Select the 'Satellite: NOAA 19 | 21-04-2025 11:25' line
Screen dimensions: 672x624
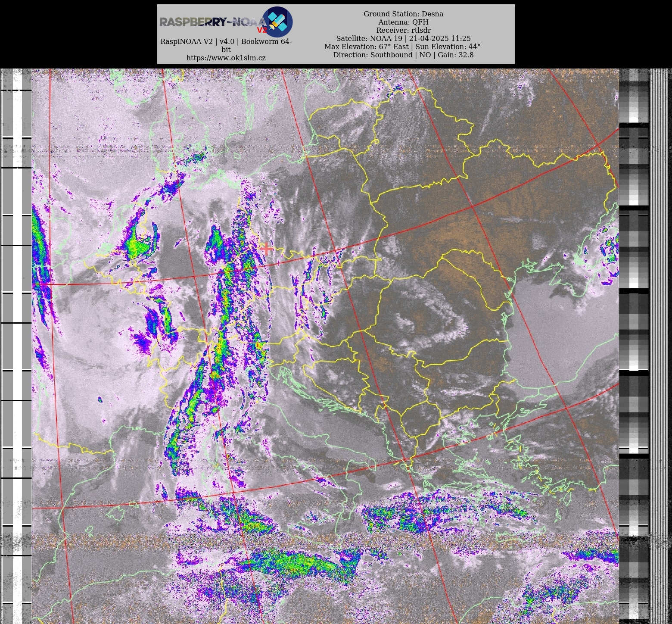403,38
